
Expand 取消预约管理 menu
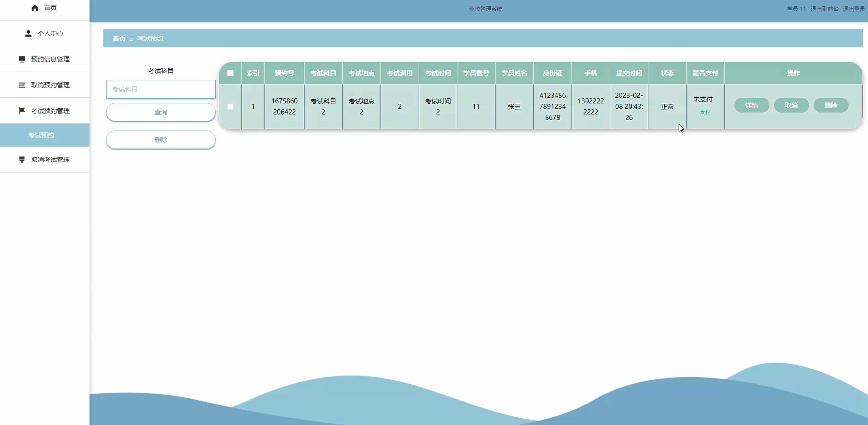click(45, 85)
